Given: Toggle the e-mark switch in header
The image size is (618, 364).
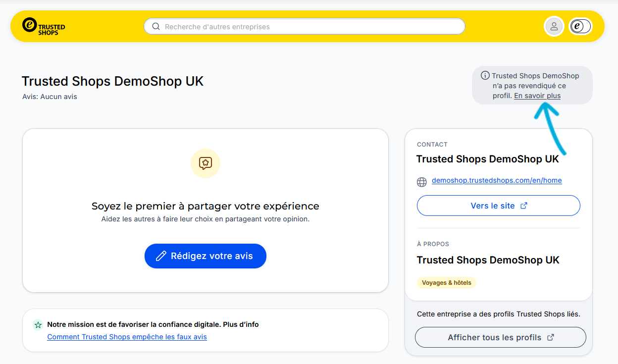Looking at the screenshot, I should click(x=580, y=26).
